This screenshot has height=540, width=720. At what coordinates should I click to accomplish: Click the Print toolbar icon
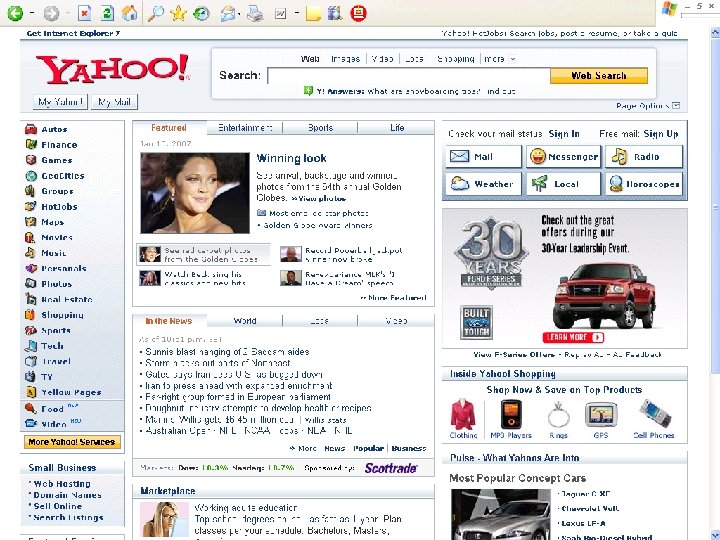255,14
